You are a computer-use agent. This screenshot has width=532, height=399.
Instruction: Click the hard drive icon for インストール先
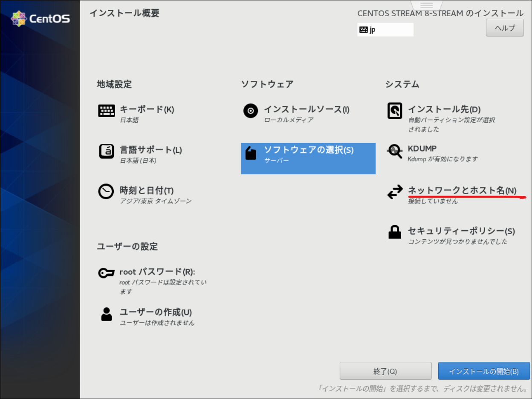pos(395,111)
